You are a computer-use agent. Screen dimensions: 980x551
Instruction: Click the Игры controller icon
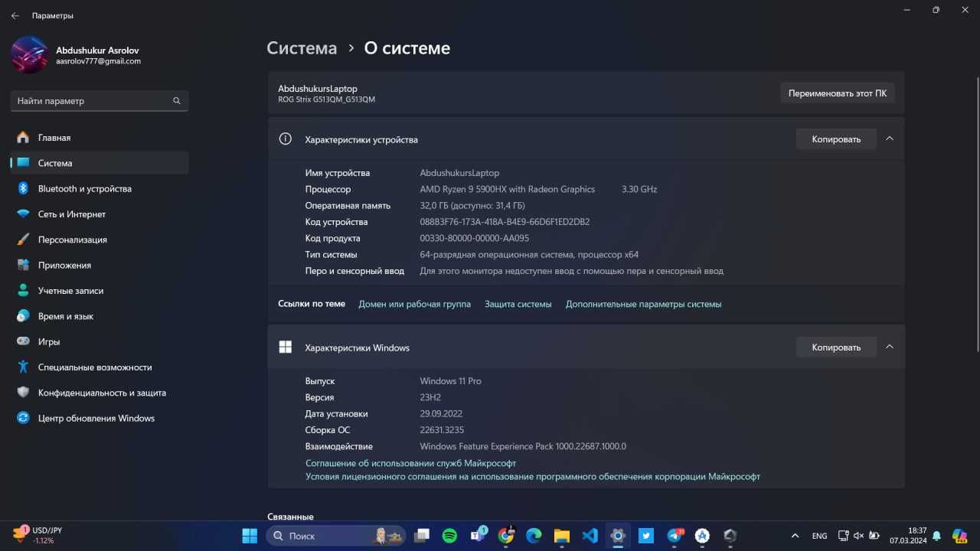(23, 341)
